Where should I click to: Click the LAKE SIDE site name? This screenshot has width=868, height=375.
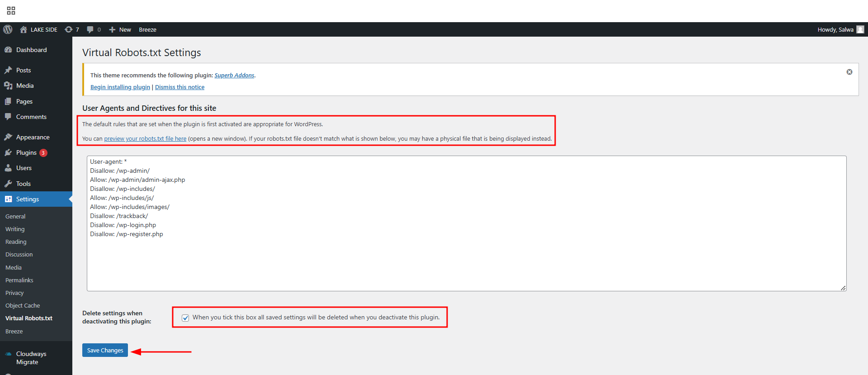[44, 29]
